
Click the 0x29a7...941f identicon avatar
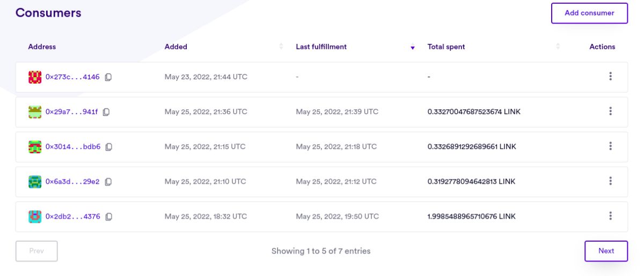tap(35, 112)
